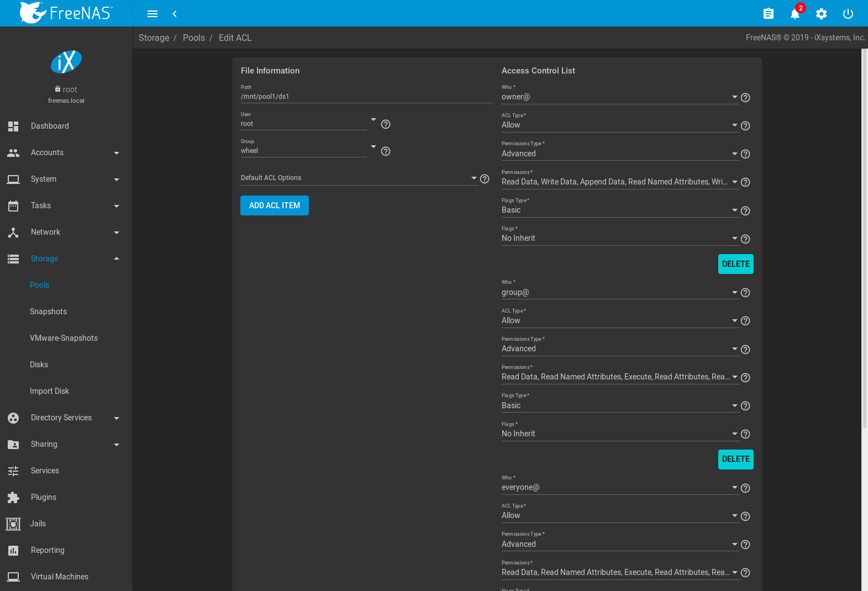The image size is (868, 591).
Task: Open the Default ACL Options dropdown
Action: tap(359, 178)
